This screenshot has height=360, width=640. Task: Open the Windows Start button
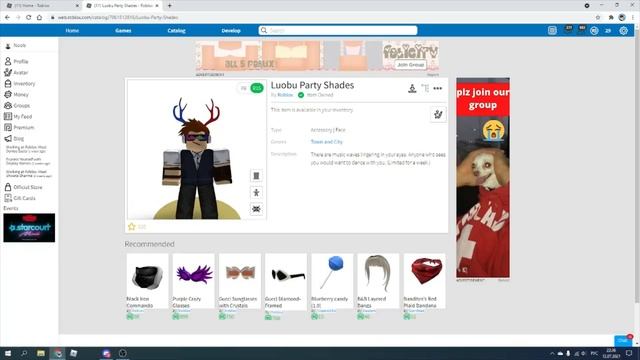pos(8,353)
